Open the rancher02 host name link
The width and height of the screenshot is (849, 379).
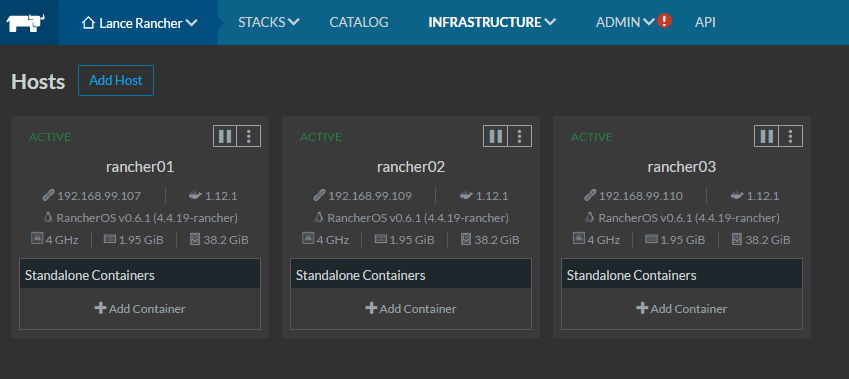point(411,167)
